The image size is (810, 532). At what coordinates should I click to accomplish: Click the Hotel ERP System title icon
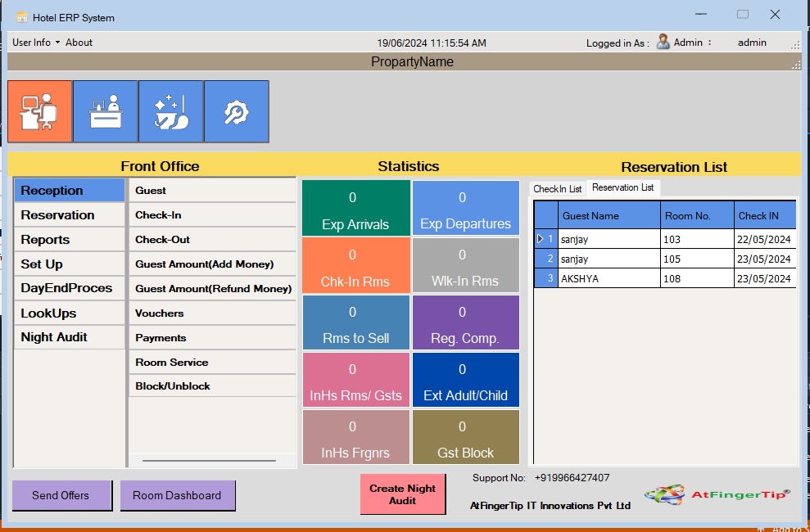pos(22,17)
